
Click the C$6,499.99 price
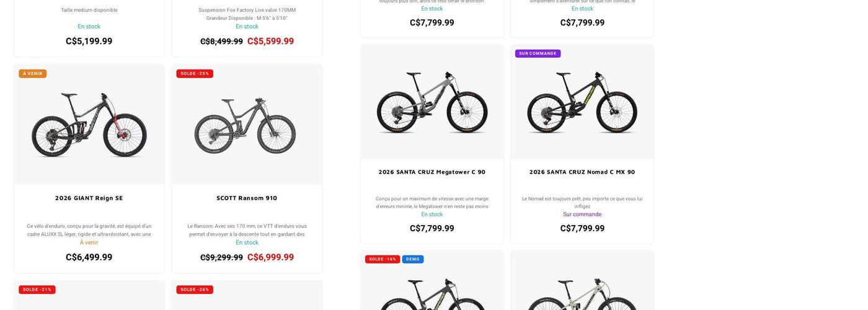[x=89, y=257]
